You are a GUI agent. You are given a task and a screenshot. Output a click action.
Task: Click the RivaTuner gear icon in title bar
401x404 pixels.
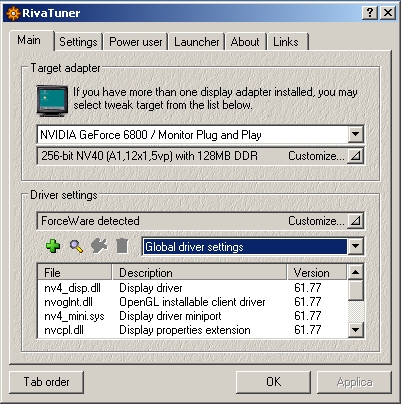13,13
